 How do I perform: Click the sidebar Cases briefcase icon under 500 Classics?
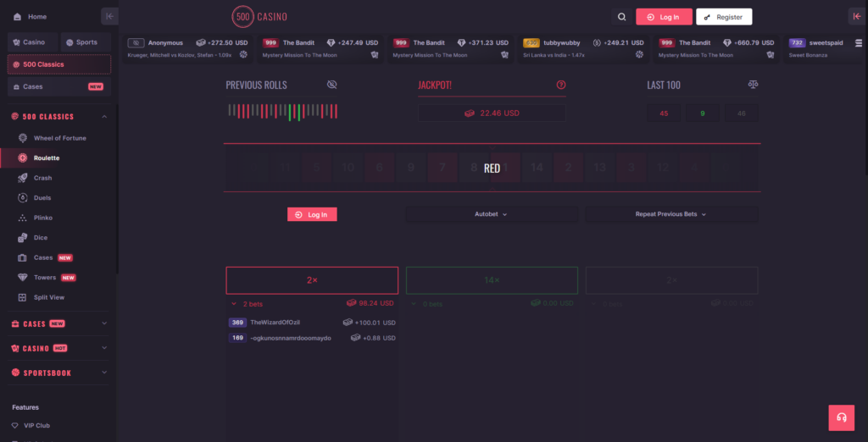(x=23, y=257)
